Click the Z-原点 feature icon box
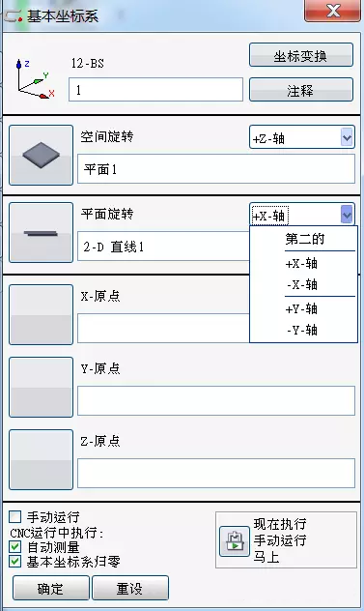 (41, 459)
